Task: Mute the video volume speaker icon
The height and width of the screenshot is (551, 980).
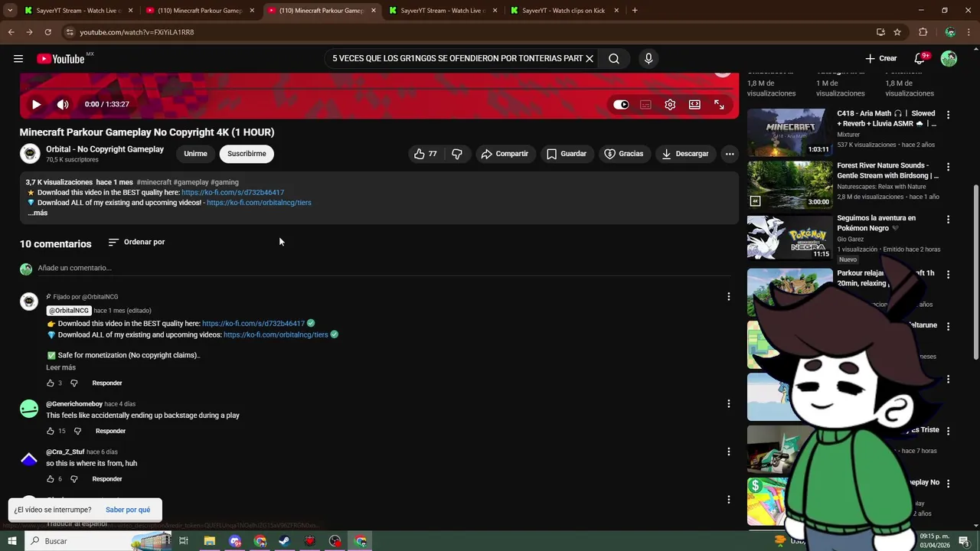Action: click(x=63, y=104)
